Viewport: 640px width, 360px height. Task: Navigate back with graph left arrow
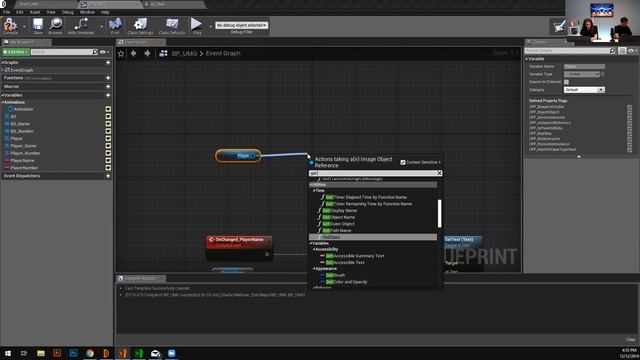(133, 53)
